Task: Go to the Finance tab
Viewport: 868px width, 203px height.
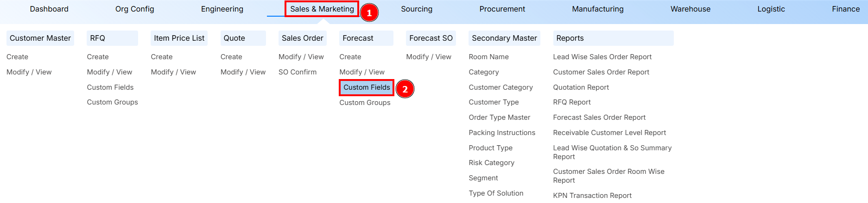Action: click(845, 9)
